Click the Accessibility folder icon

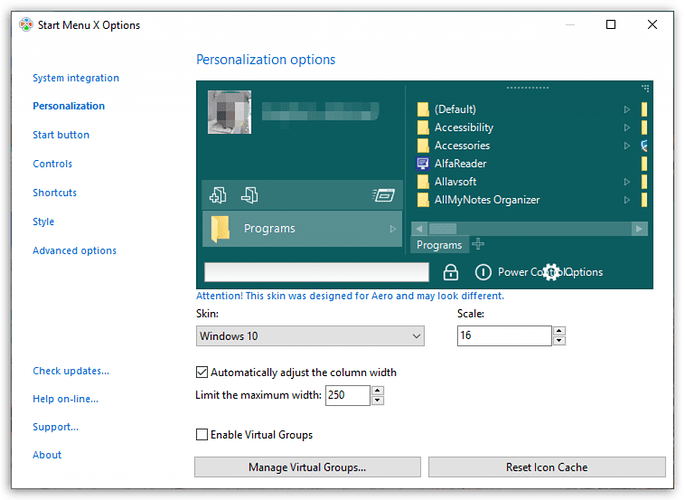tap(422, 128)
